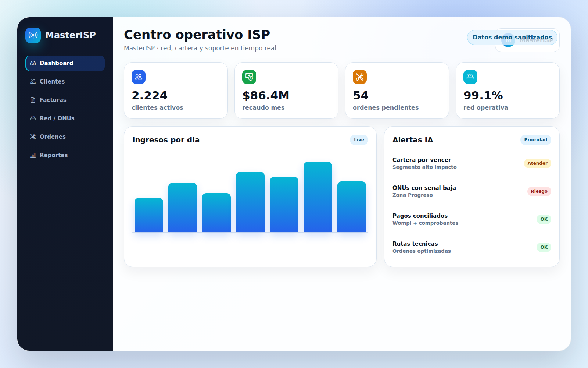The height and width of the screenshot is (368, 588).
Task: Click the Live badge on Ingresos chart
Action: 359,140
